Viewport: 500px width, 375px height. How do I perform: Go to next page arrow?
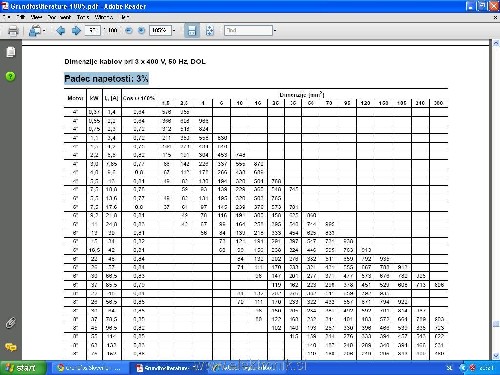pyautogui.click(x=76, y=31)
